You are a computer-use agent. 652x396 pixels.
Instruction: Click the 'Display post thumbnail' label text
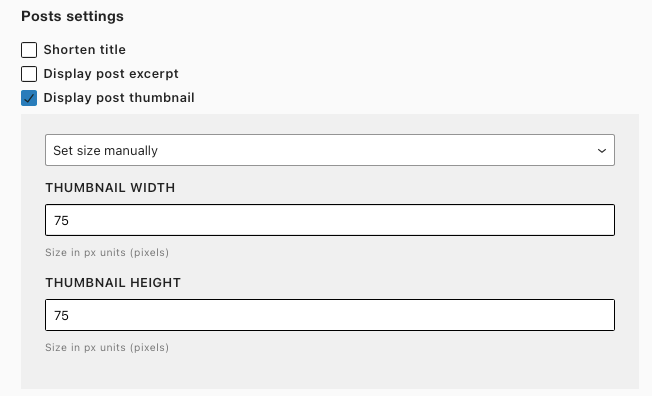click(x=119, y=98)
